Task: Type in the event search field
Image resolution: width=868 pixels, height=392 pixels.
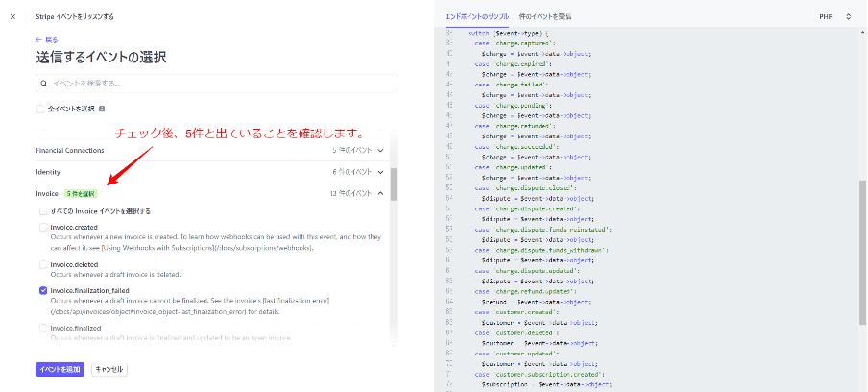Action: pyautogui.click(x=216, y=84)
